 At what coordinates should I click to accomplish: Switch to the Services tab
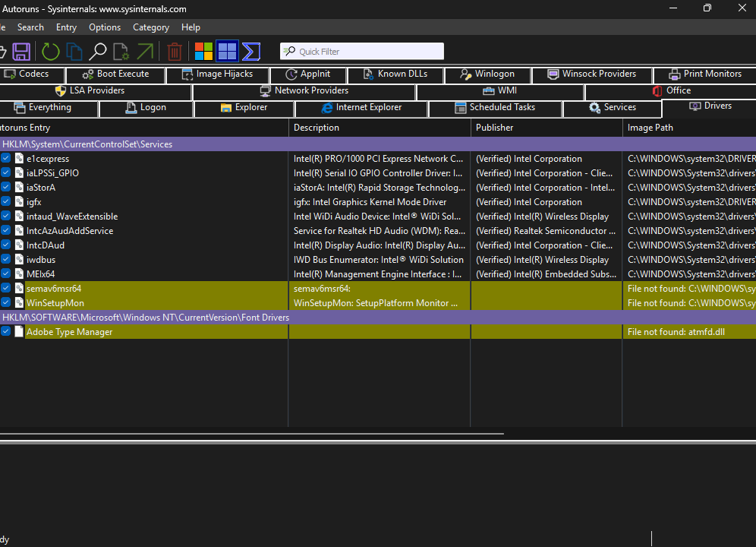[x=613, y=108]
